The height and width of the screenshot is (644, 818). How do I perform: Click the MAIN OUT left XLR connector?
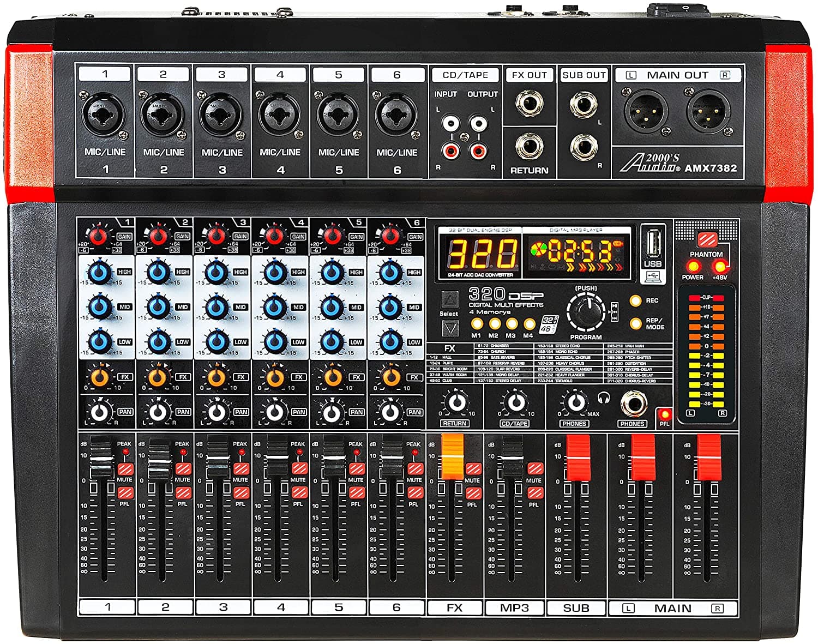[647, 111]
